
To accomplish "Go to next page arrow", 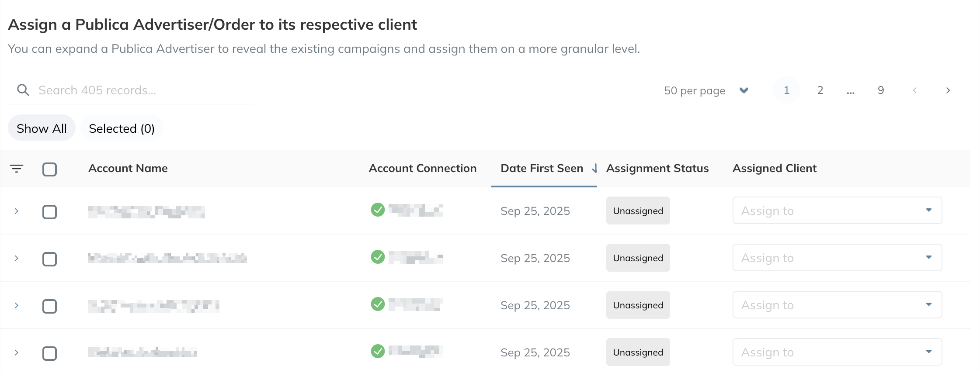I will pos(948,90).
